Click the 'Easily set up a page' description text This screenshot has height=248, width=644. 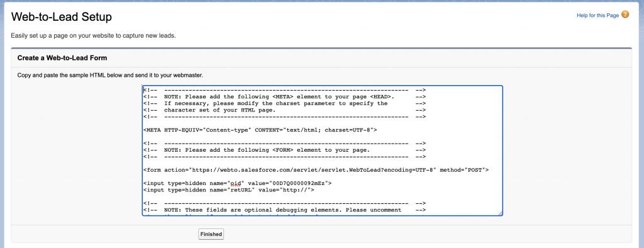click(x=93, y=36)
